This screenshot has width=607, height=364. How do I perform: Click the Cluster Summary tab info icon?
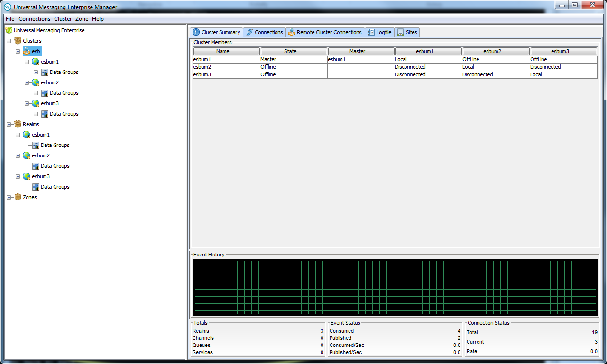[x=196, y=32]
